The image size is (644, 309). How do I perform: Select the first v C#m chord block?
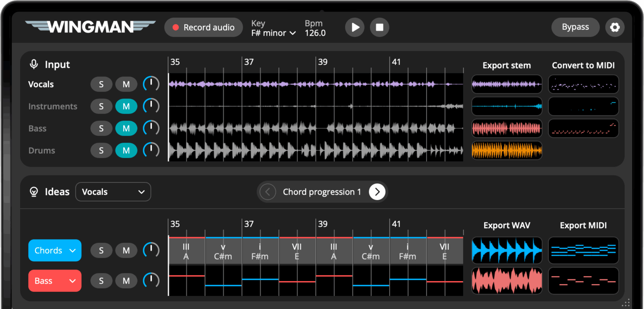click(x=223, y=251)
